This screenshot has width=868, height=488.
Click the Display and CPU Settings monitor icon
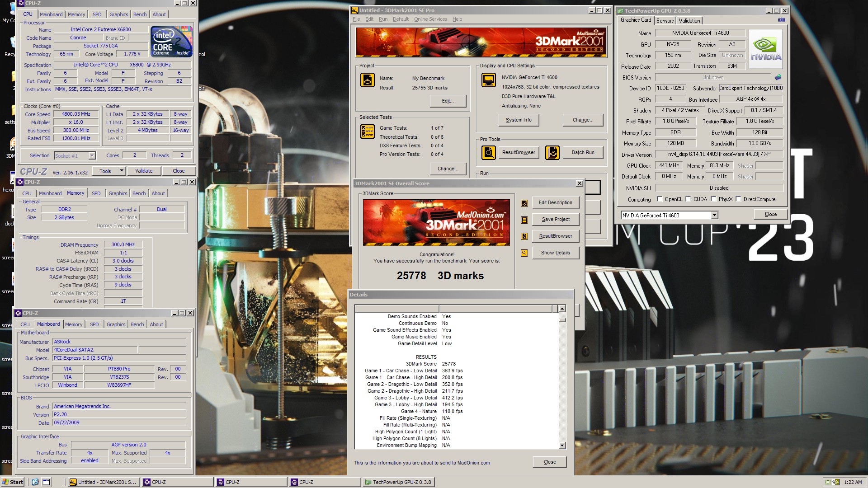coord(488,80)
